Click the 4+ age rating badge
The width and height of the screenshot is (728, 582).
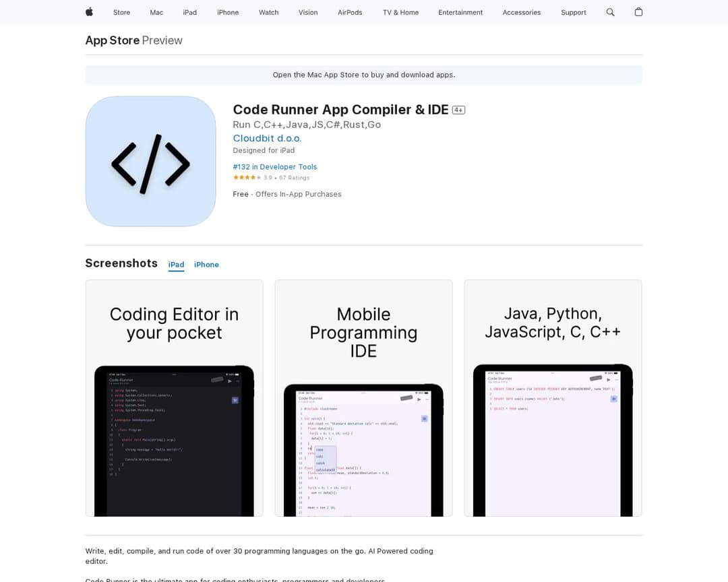(458, 110)
